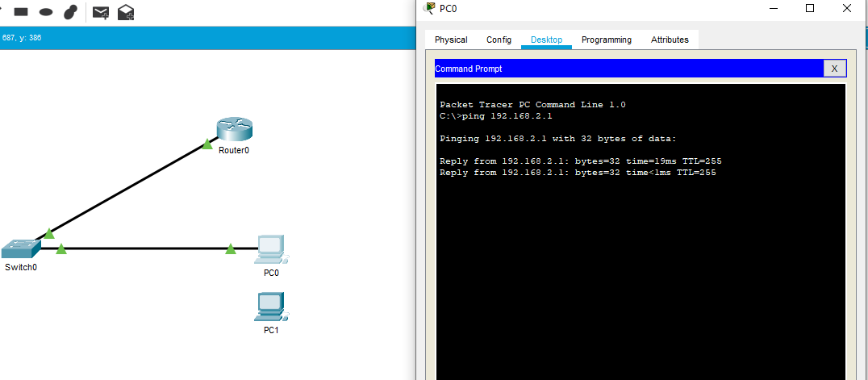Select the Draw Rectangle tool
Viewport: 868px width, 380px height.
[x=21, y=11]
